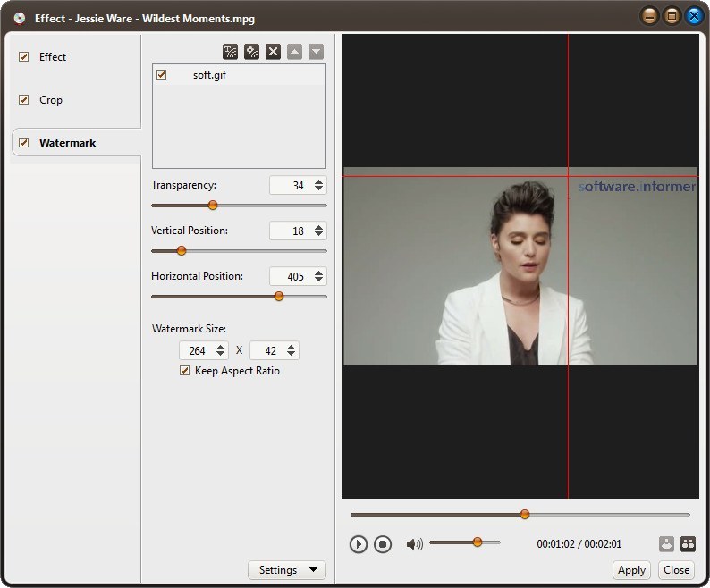Image resolution: width=710 pixels, height=588 pixels.
Task: Minimize the Effect window
Action: coord(649,17)
